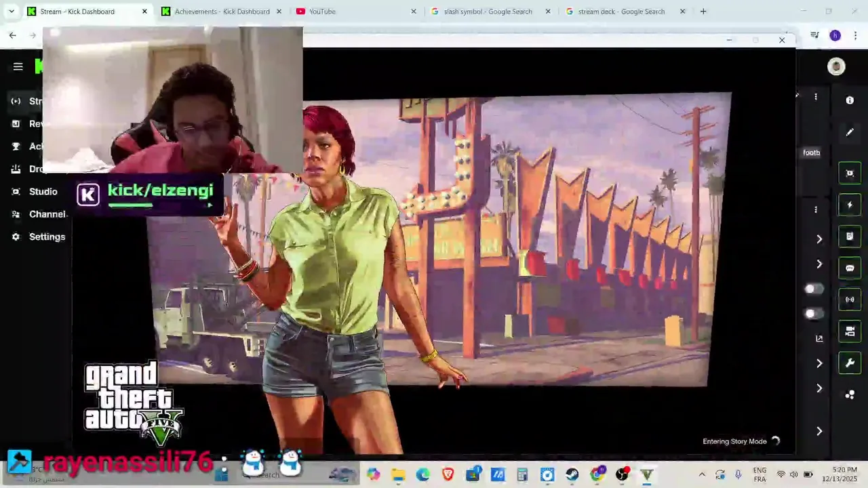Click the lightning bolt quick actions icon
Viewport: 868px width, 488px height.
coord(850,205)
